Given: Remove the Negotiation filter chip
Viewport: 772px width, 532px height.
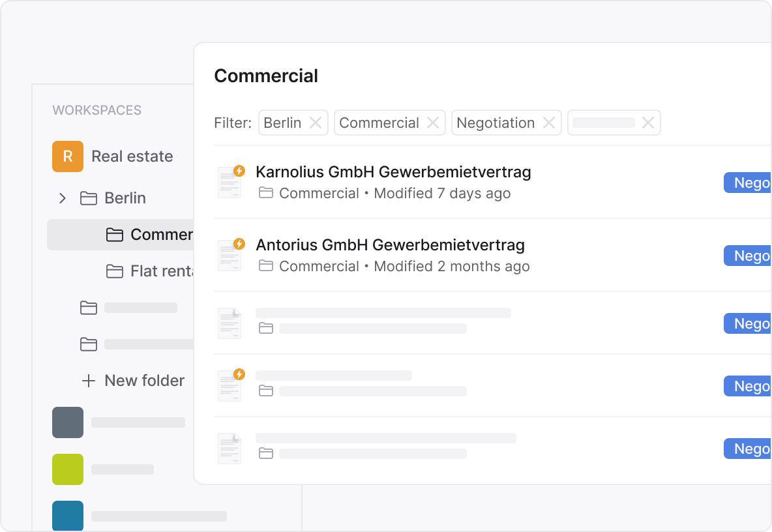Looking at the screenshot, I should point(550,123).
